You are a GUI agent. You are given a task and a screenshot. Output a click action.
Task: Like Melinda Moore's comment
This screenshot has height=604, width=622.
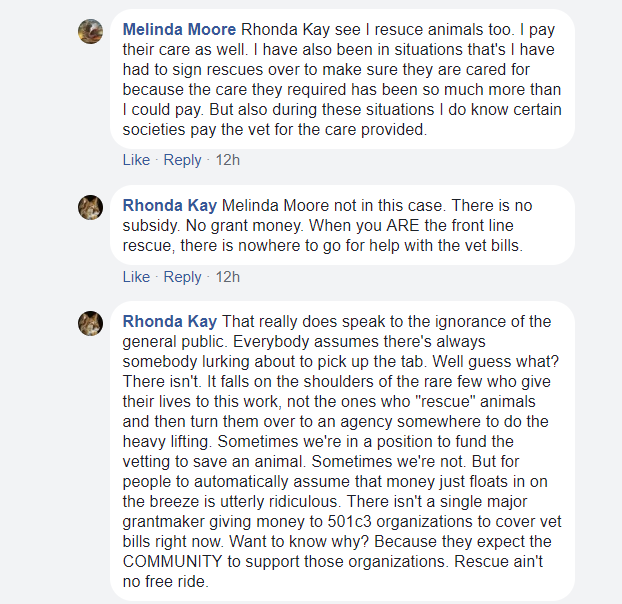point(136,160)
